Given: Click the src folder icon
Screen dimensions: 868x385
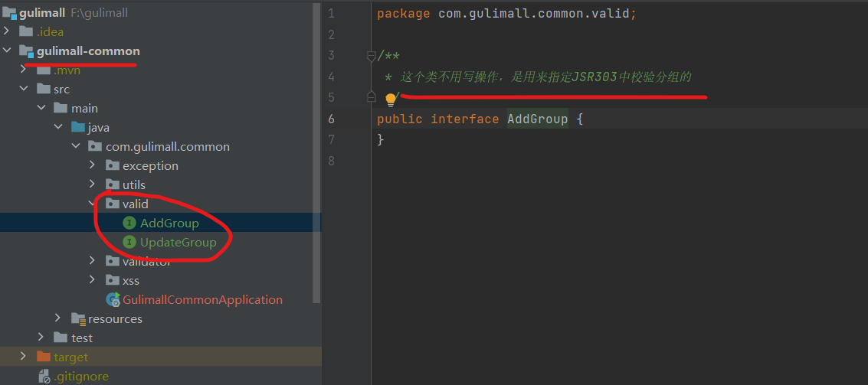Looking at the screenshot, I should click(x=44, y=89).
